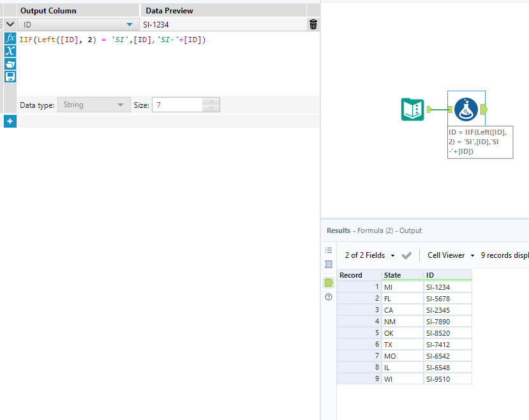This screenshot has height=420, width=529.
Task: Select the OK state cell
Action: (x=403, y=333)
